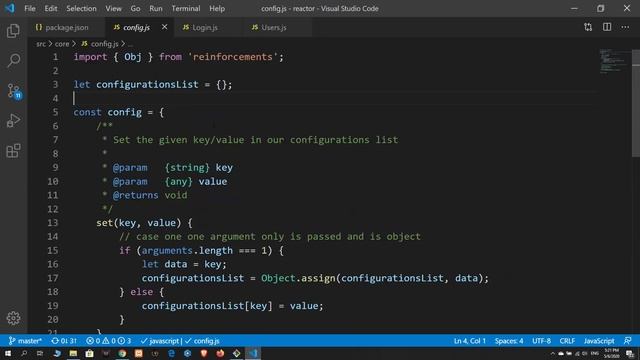The width and height of the screenshot is (640, 360).
Task: Open the Explorer view in activity bar
Action: [13, 31]
